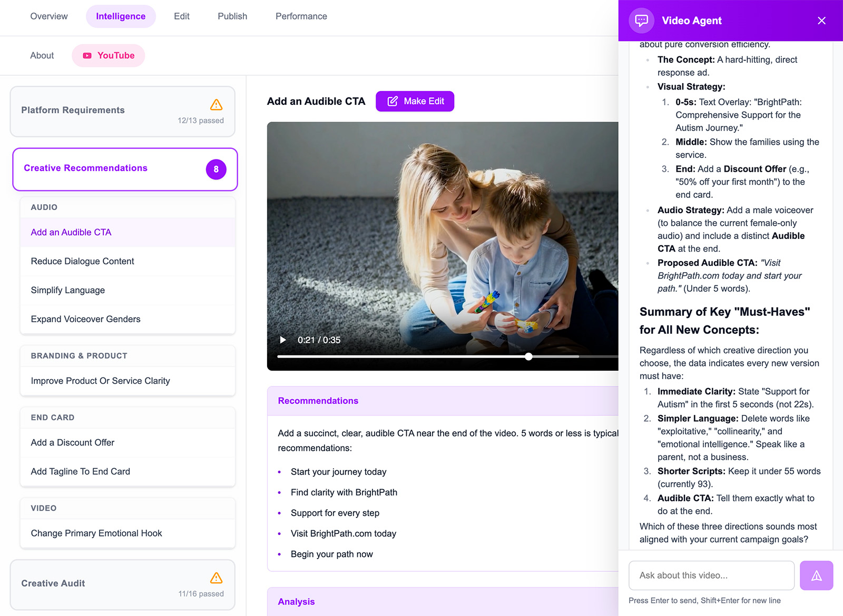Select the YouTube channel icon
843x616 pixels.
pos(86,55)
